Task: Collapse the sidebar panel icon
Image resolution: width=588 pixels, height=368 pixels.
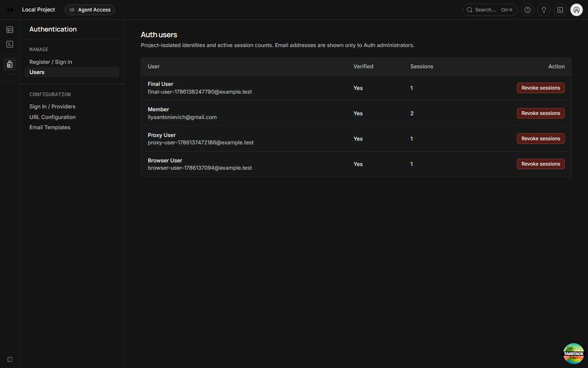Action: [10, 359]
